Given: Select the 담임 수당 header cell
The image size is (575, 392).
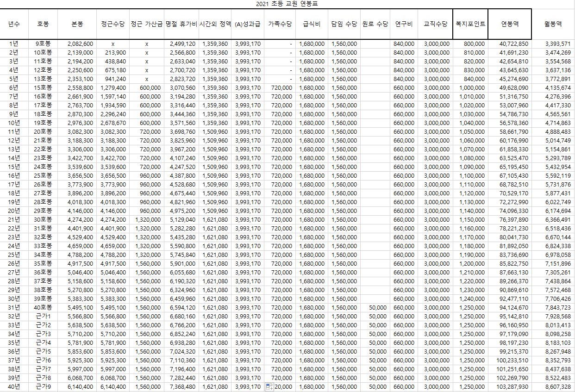Looking at the screenshot, I should pos(344,24).
